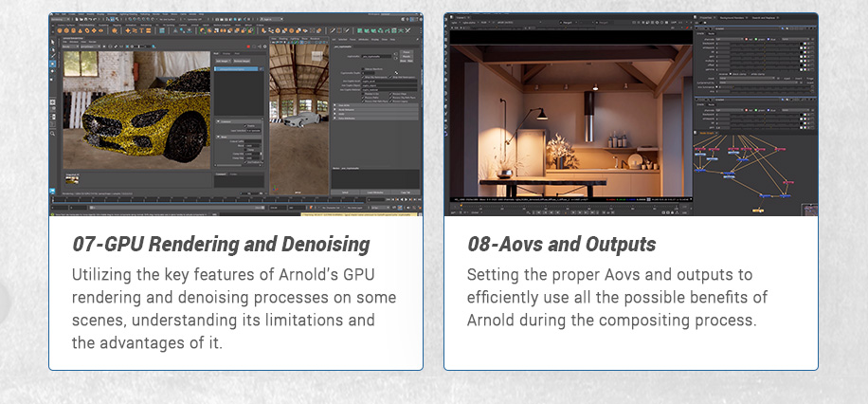Open the 08-Aovs and Outputs lesson
Screen dimensions: 868x404
click(x=561, y=244)
